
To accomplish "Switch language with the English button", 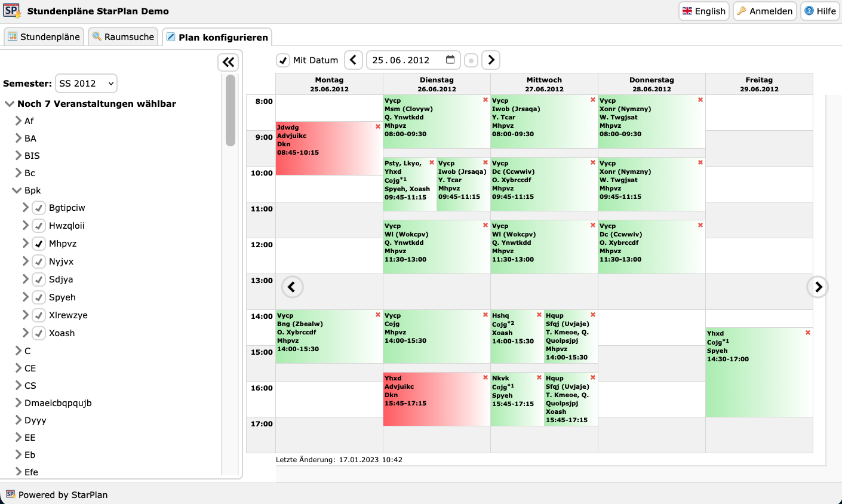I will point(704,11).
